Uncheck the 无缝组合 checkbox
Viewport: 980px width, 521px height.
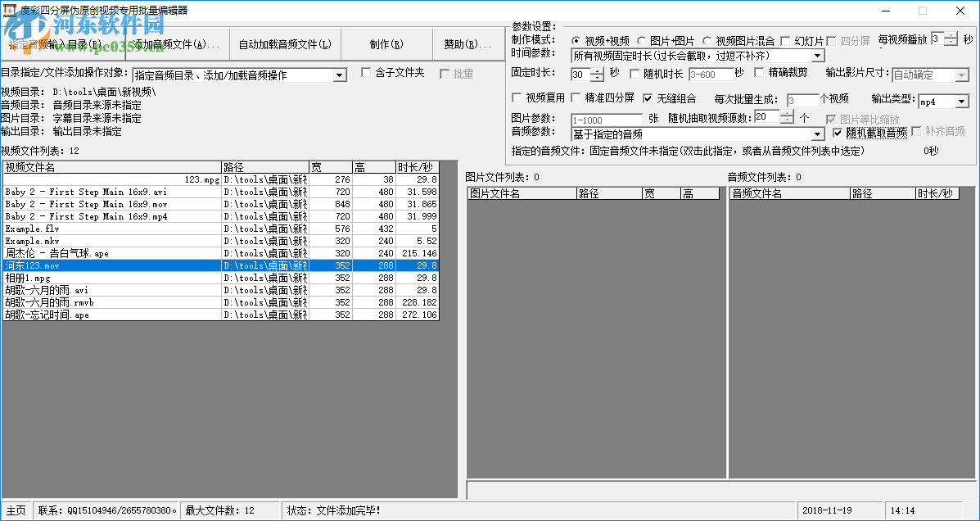click(x=647, y=98)
